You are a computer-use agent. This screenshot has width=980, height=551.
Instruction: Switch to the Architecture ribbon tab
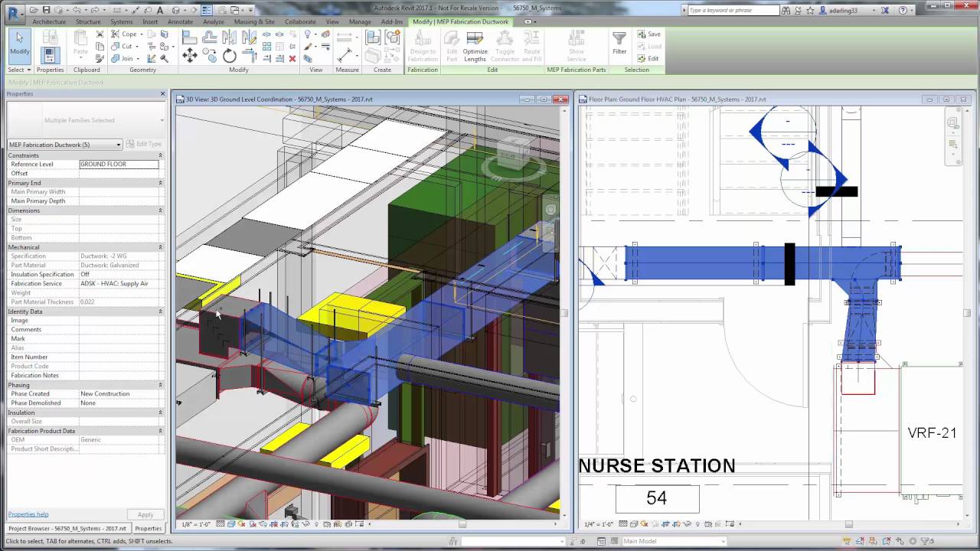pyautogui.click(x=49, y=22)
